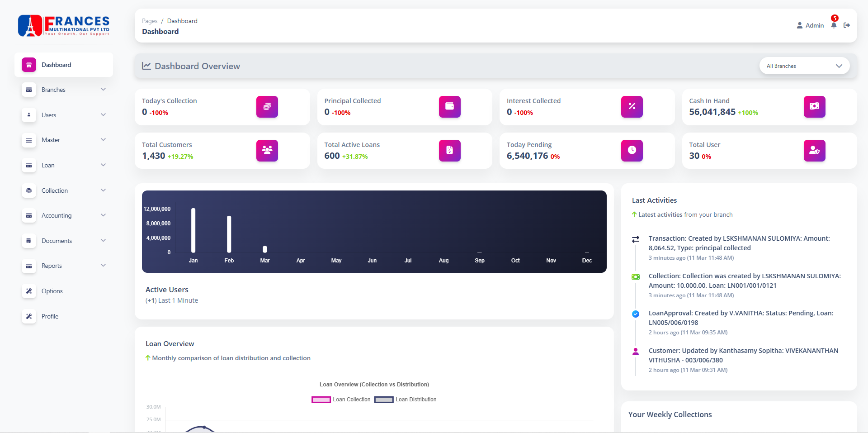This screenshot has width=868, height=433.
Task: Click the notification bell icon
Action: (834, 25)
